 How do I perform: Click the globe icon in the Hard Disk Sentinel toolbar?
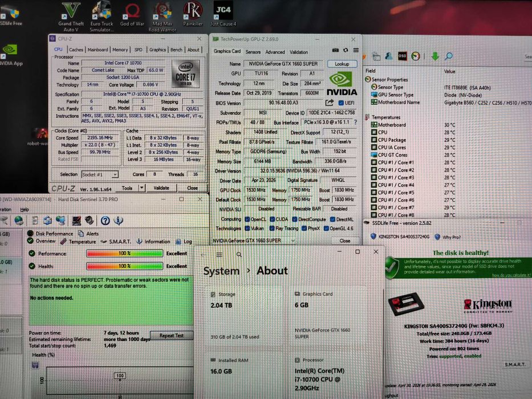(19, 221)
